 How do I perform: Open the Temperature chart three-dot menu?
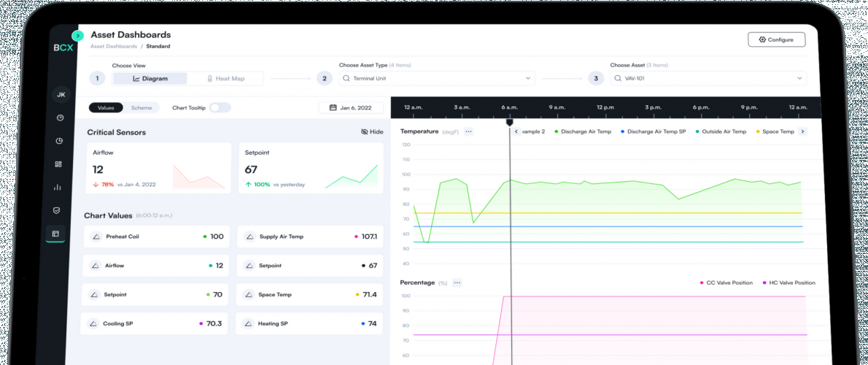(468, 131)
